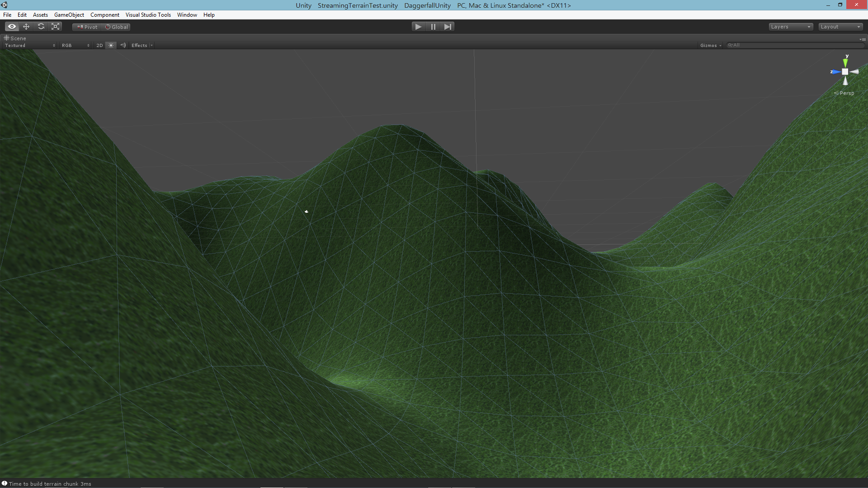
Task: Open the Layers dropdown menu
Action: tap(791, 26)
